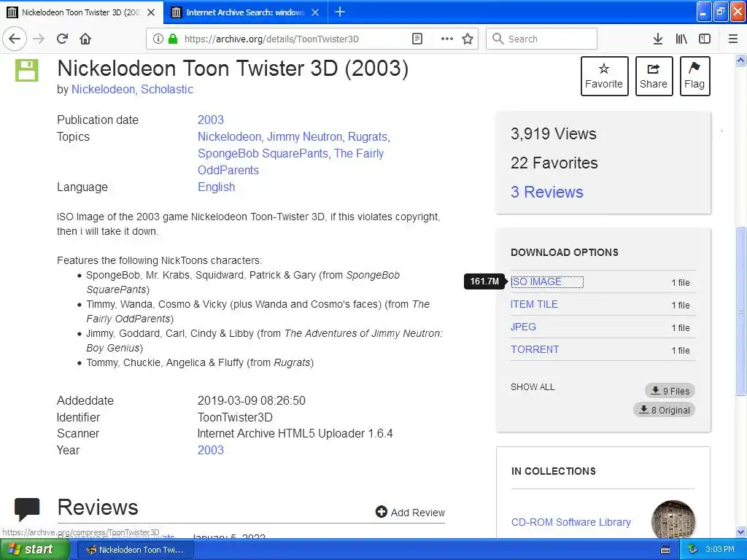The width and height of the screenshot is (747, 560).
Task: Close the Nickelodeon Toon Twister 3D tab
Action: pyautogui.click(x=151, y=12)
